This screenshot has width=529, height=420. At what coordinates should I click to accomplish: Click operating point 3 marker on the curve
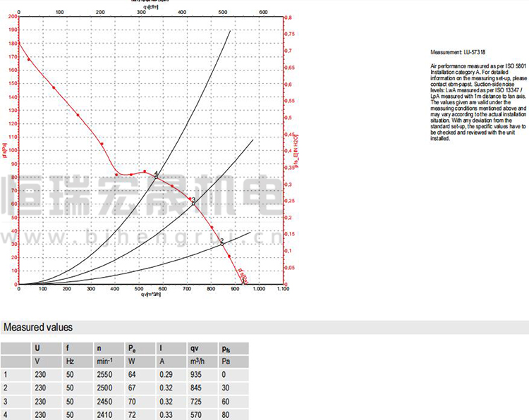click(193, 202)
